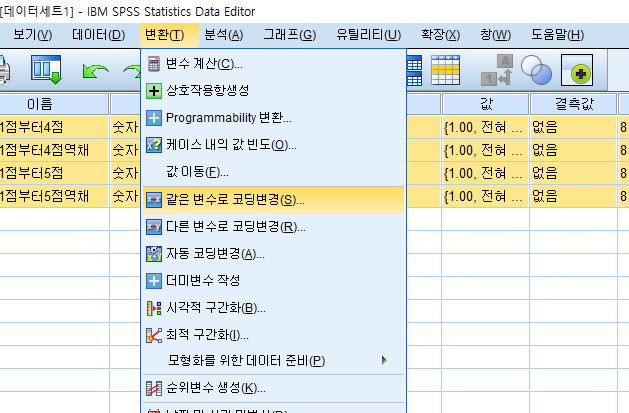Open the 분석(A) menu
This screenshot has height=413, width=629.
click(x=223, y=35)
